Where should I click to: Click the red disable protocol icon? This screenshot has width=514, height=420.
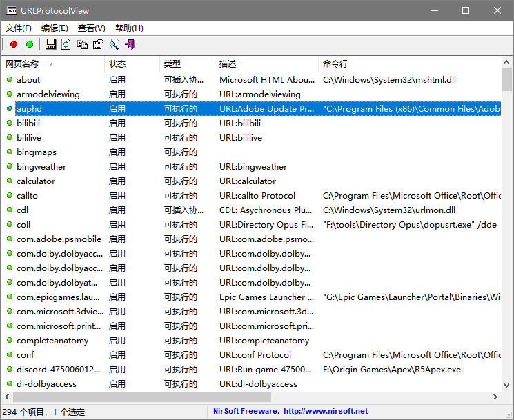point(14,45)
